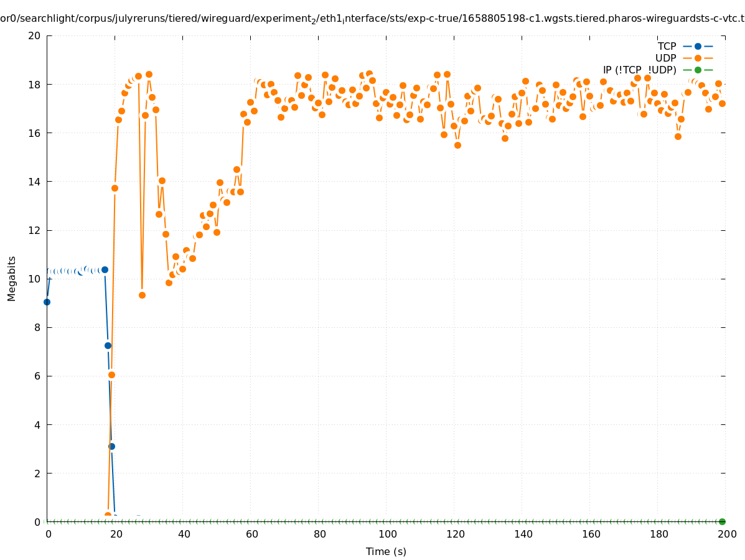Click the green data point at chart end
Image resolution: width=745 pixels, height=560 pixels.
click(722, 521)
